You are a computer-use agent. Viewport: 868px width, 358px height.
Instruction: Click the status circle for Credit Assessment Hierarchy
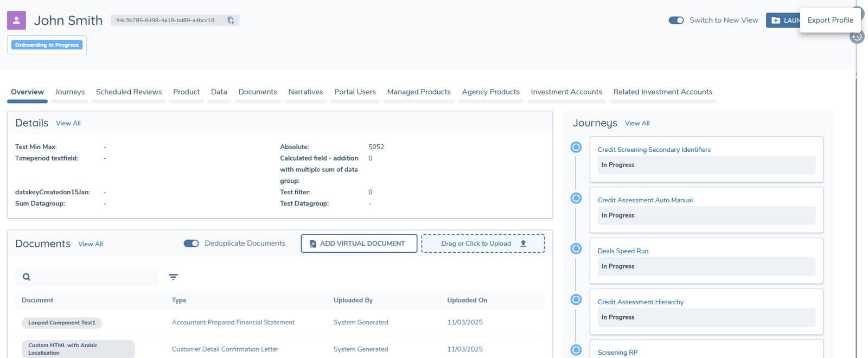[x=576, y=299]
